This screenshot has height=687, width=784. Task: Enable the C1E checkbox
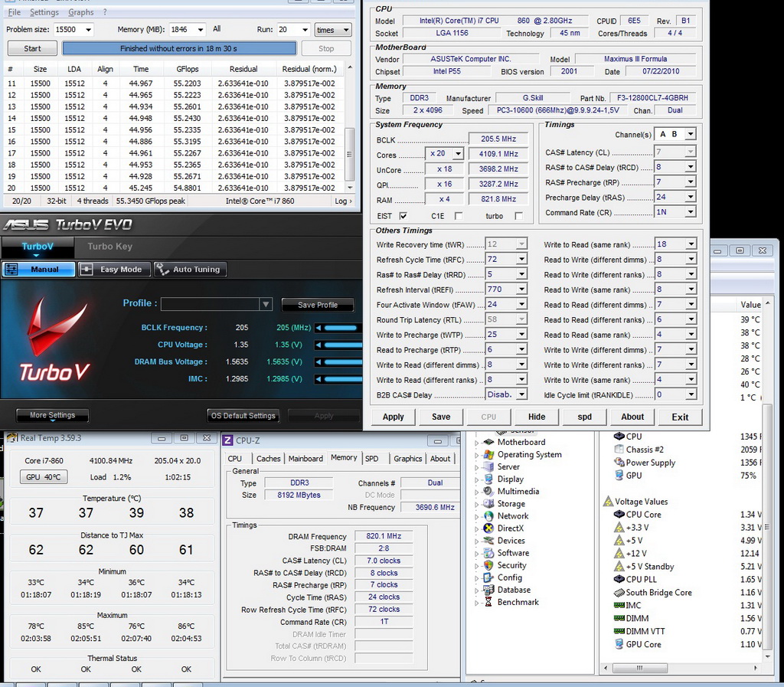point(459,216)
